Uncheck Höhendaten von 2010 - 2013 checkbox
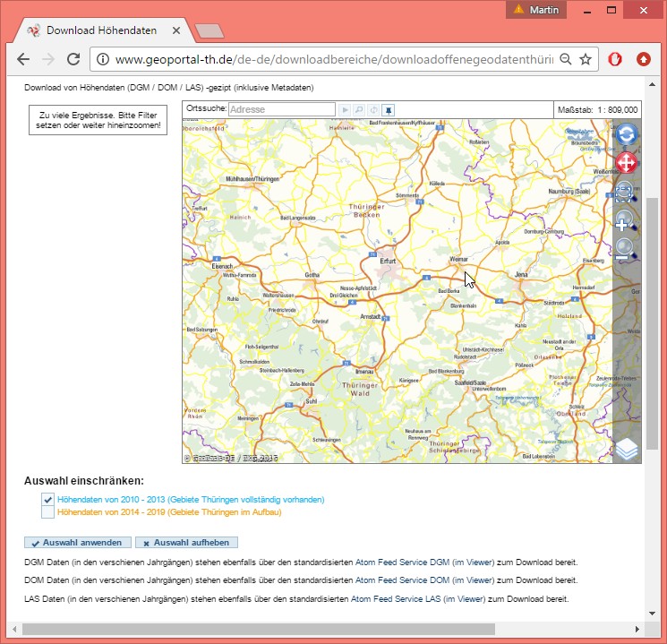This screenshot has height=644, width=667. coord(48,500)
